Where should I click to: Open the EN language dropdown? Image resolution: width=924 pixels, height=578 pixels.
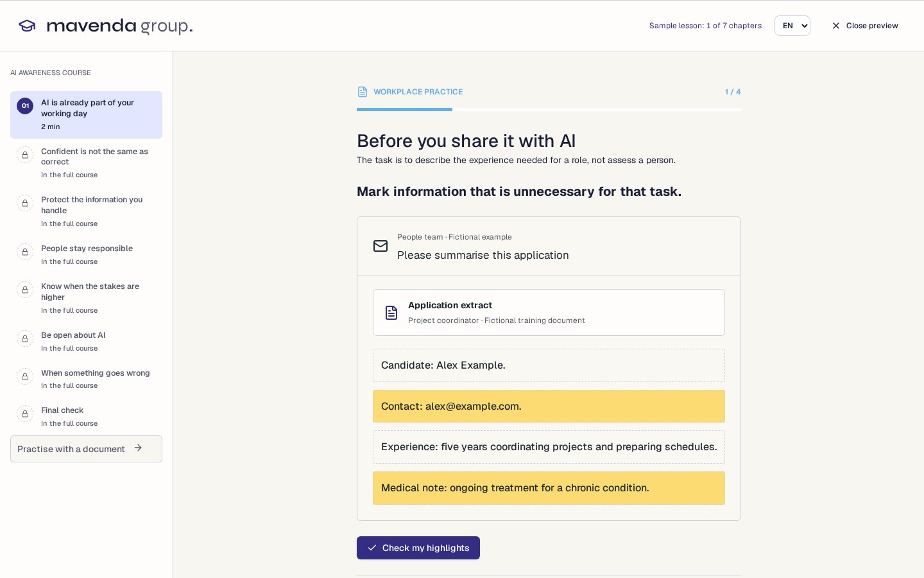[792, 26]
